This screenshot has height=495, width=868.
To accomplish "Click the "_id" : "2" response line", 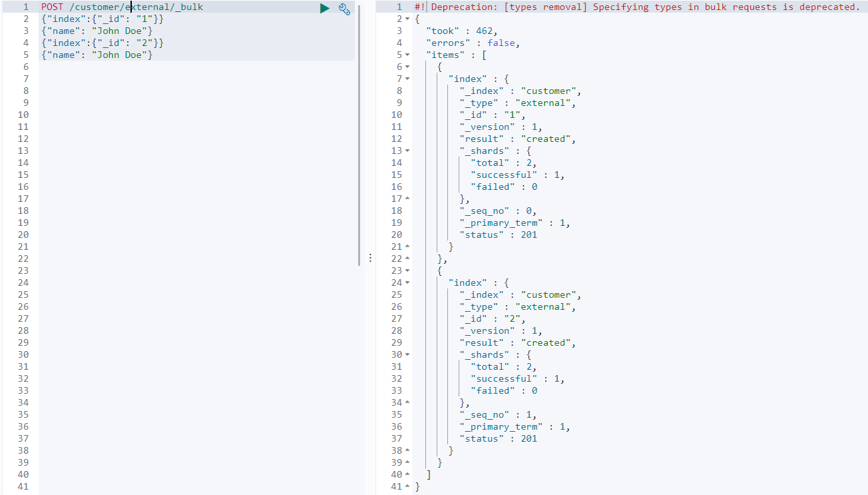I will 492,318.
